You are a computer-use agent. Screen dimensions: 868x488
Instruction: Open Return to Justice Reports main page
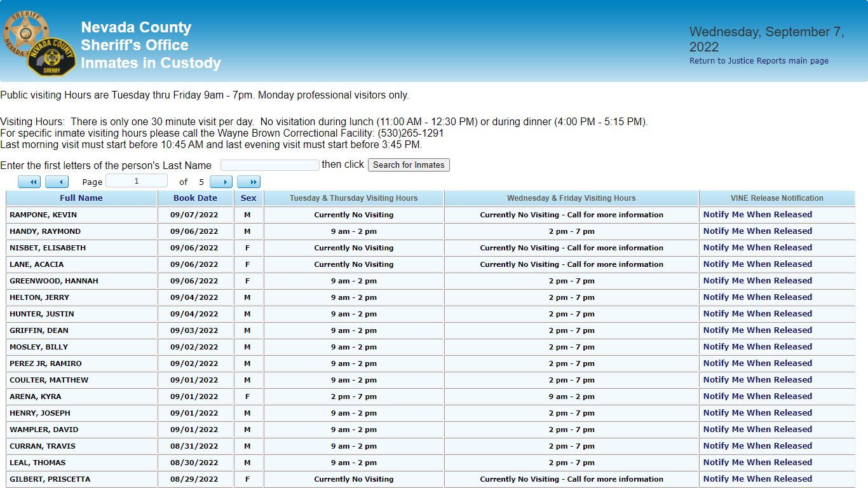[x=759, y=61]
